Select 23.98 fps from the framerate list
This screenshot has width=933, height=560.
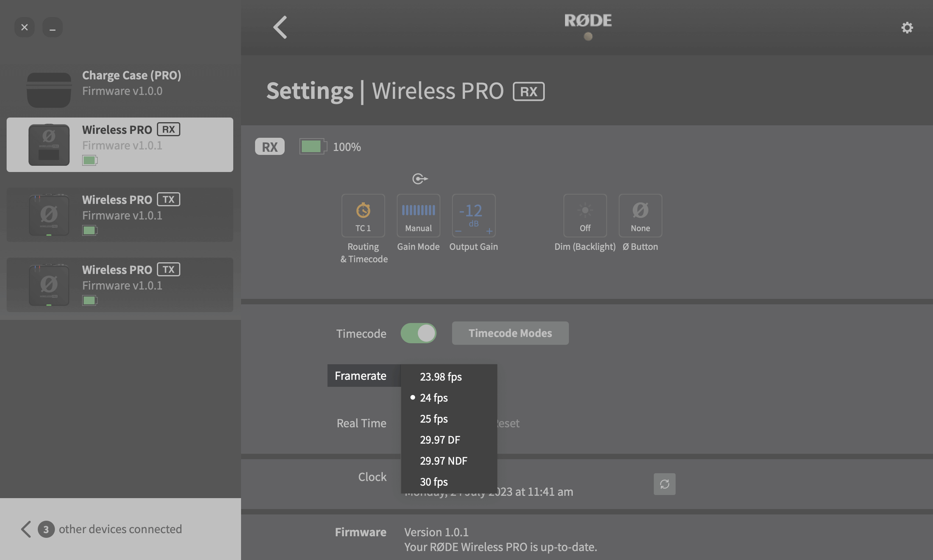(x=440, y=377)
